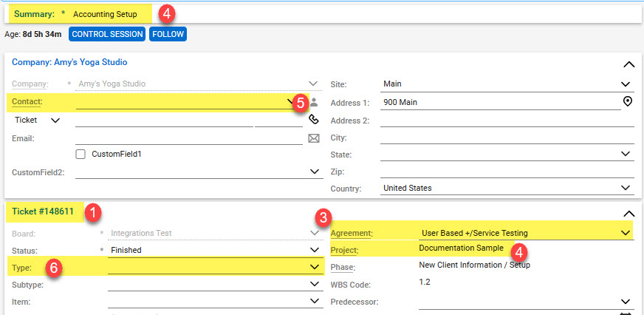Open the Contact dropdown

tap(290, 101)
